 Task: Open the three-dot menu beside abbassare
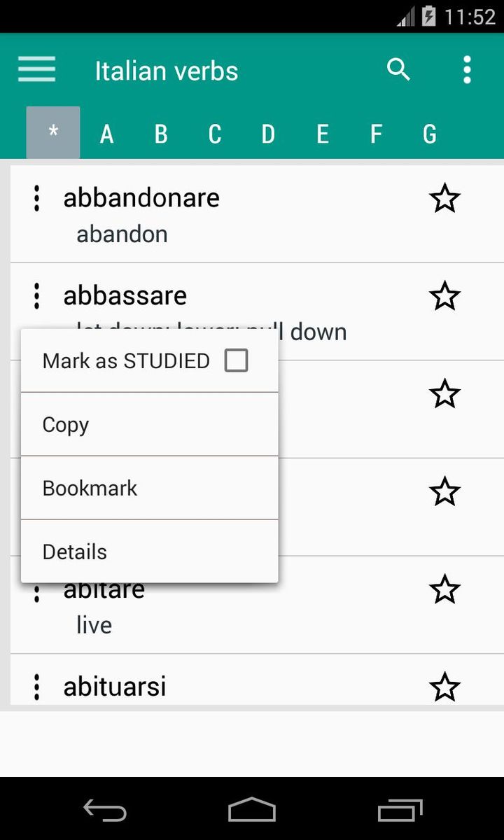click(36, 296)
